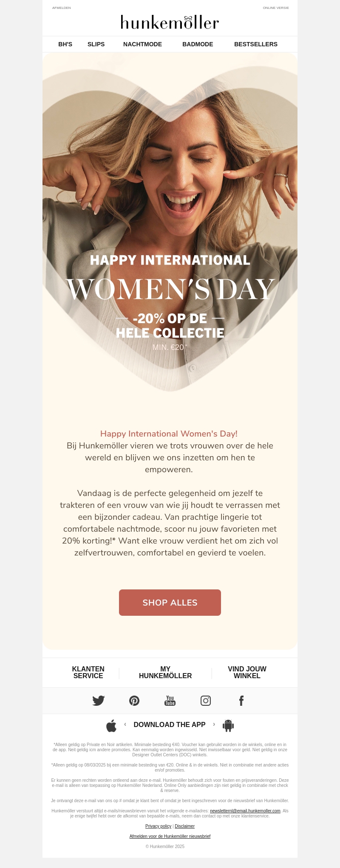Click the Hunkemöller logo

pos(170,23)
